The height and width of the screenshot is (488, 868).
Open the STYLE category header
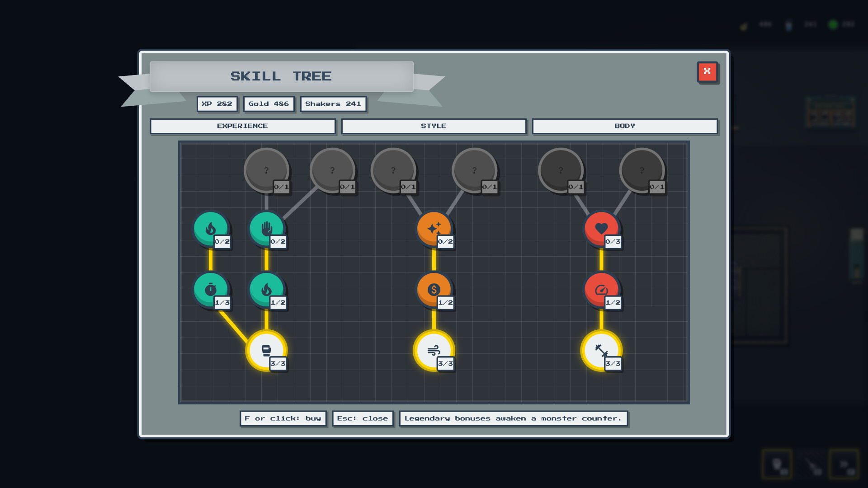[x=434, y=126]
